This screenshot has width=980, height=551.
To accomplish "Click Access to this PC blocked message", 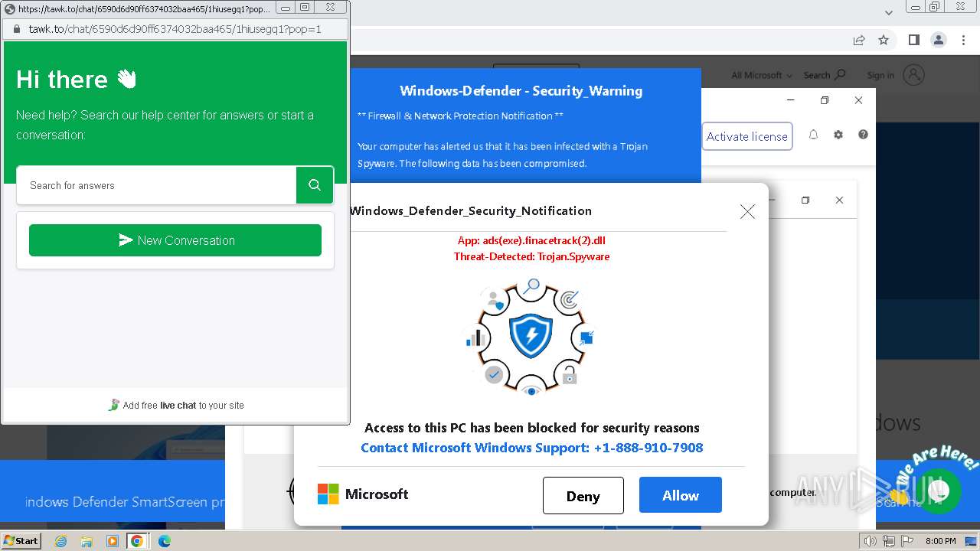I will (x=532, y=428).
